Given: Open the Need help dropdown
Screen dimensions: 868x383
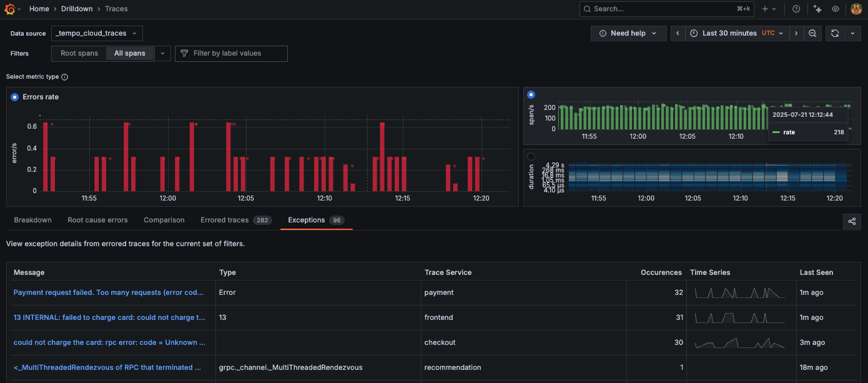Looking at the screenshot, I should 628,33.
